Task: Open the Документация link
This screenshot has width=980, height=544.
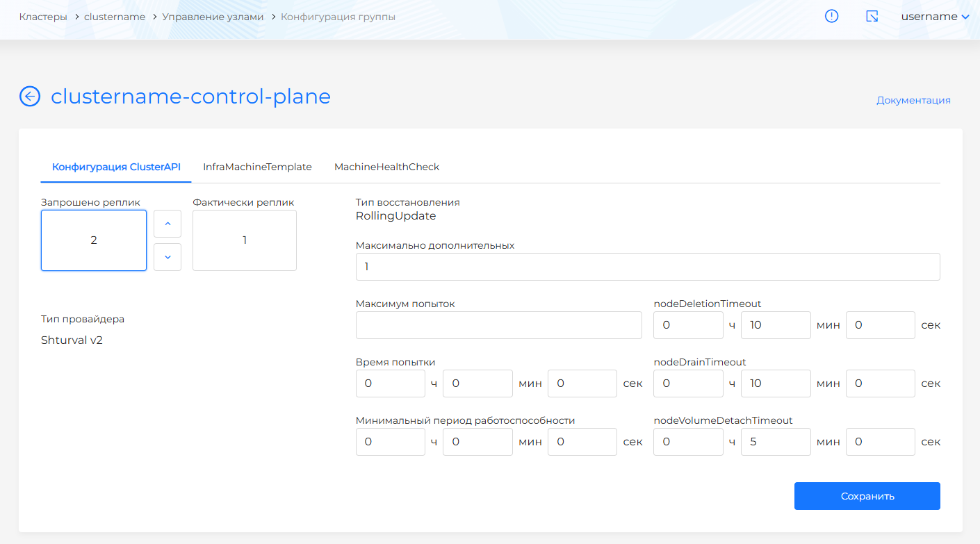Action: 913,100
